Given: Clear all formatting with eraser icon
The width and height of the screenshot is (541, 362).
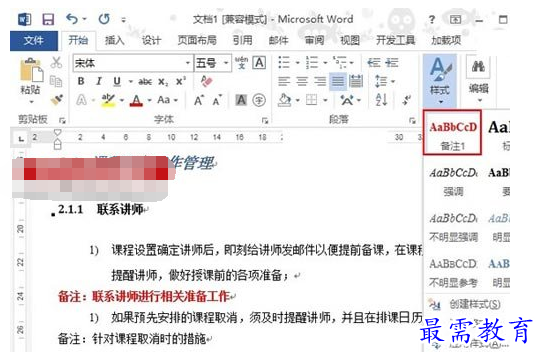Looking at the screenshot, I should click(x=206, y=81).
